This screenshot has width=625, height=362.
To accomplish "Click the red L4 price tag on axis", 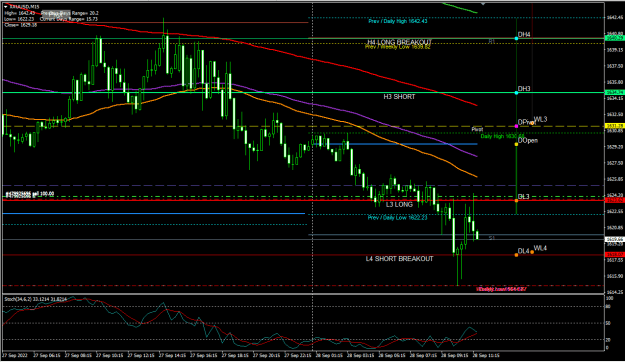I will (614, 254).
